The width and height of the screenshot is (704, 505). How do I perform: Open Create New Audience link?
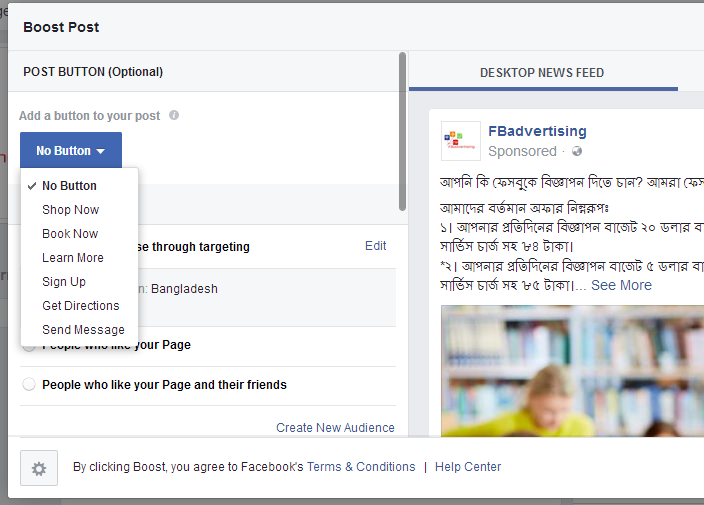(335, 428)
